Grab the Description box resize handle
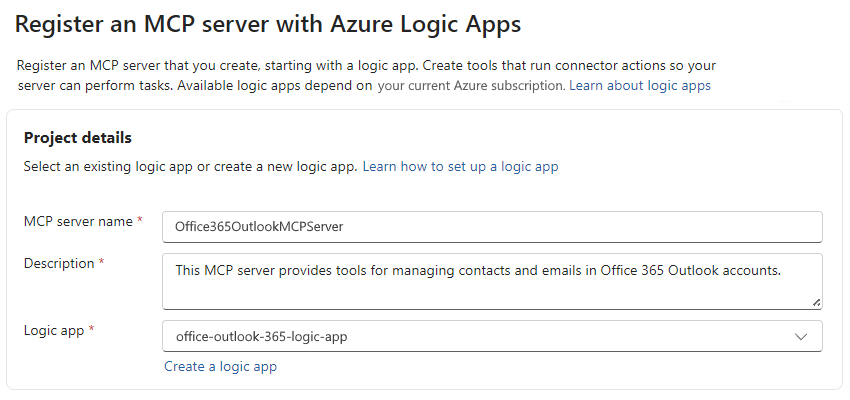 click(x=816, y=302)
